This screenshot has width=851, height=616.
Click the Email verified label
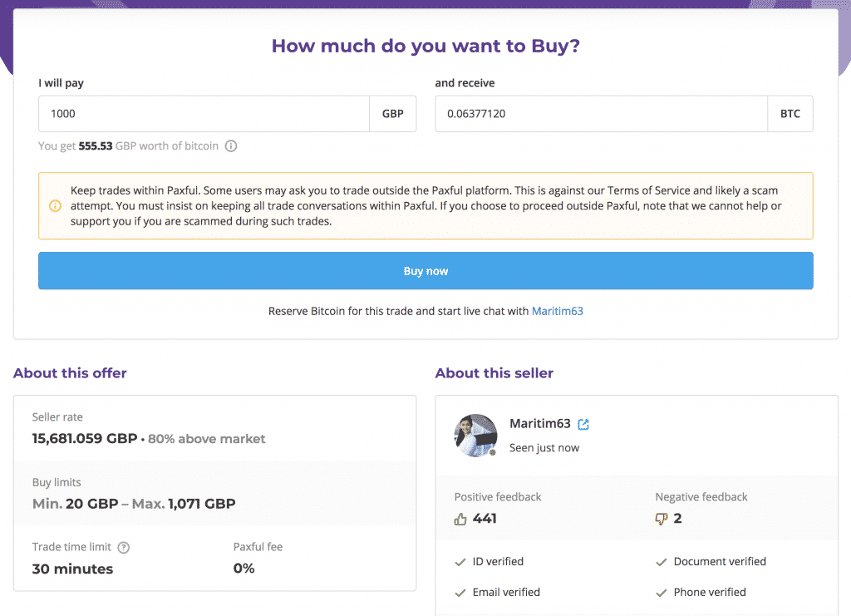click(x=506, y=592)
